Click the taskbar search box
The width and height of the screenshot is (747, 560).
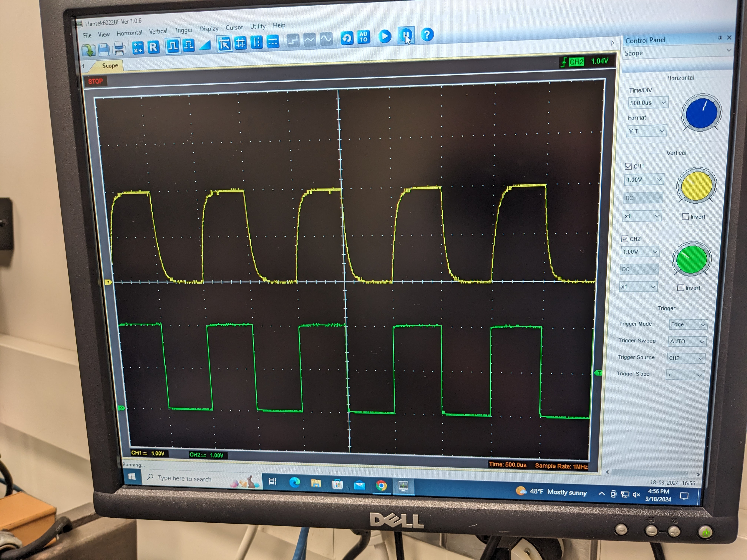pos(202,479)
